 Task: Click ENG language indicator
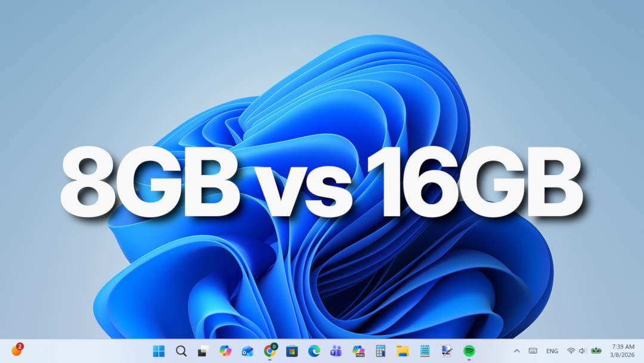pyautogui.click(x=552, y=351)
